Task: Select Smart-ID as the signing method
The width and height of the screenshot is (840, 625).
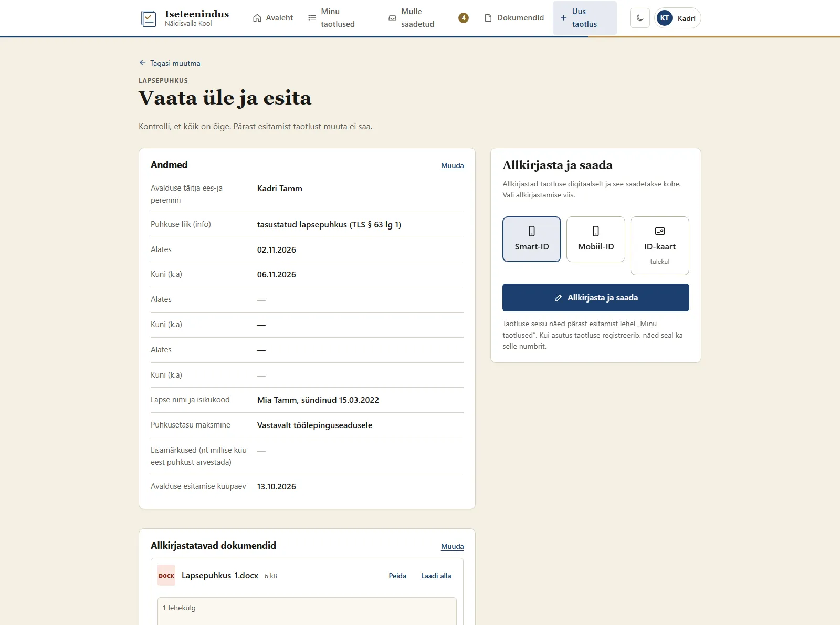Action: point(532,239)
